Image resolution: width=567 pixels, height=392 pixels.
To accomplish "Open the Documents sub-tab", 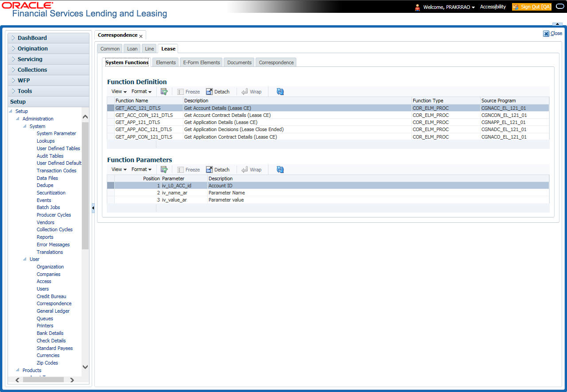I will point(239,62).
